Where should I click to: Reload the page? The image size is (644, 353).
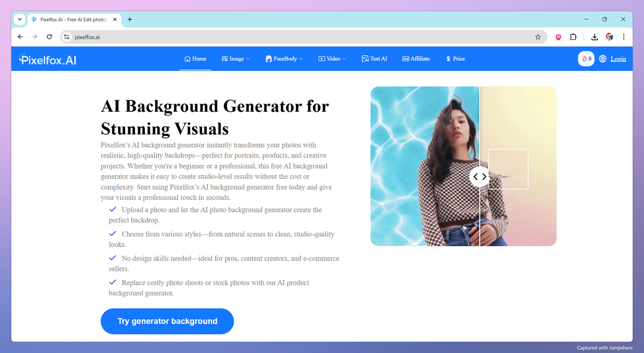(x=49, y=37)
